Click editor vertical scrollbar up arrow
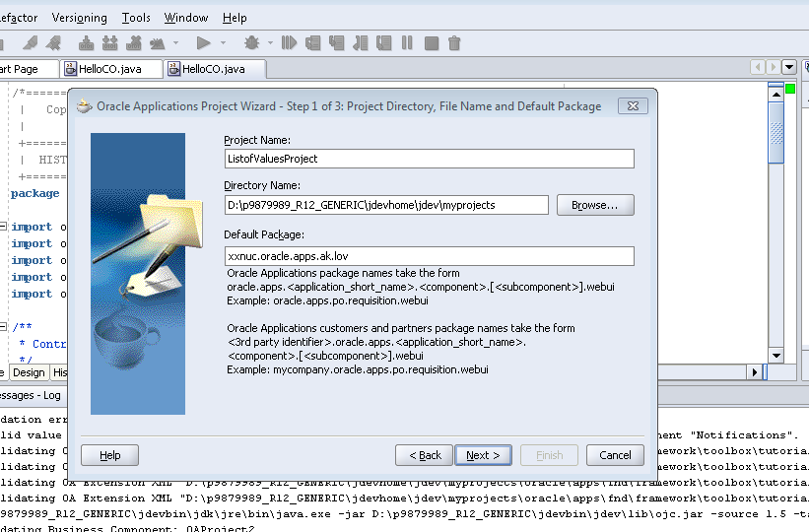The height and width of the screenshot is (532, 809). coord(775,95)
